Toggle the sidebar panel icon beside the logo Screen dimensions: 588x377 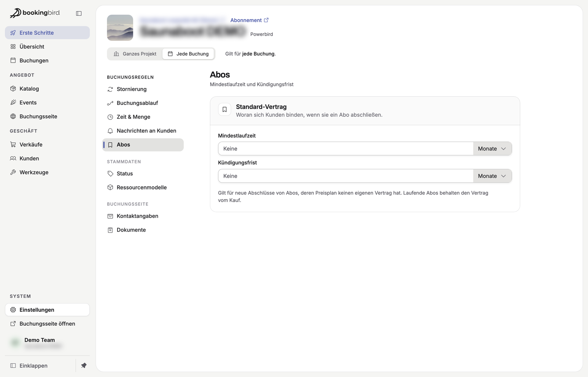(79, 14)
